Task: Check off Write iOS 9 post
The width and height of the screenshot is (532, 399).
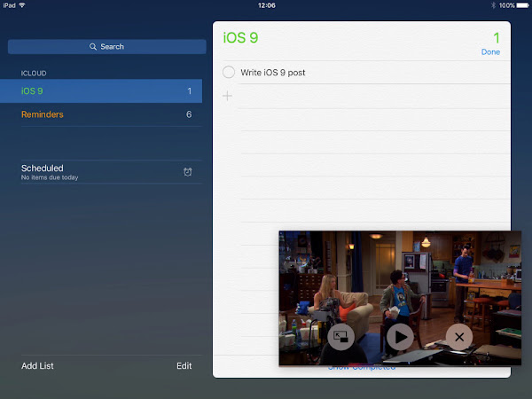Action: pos(229,73)
